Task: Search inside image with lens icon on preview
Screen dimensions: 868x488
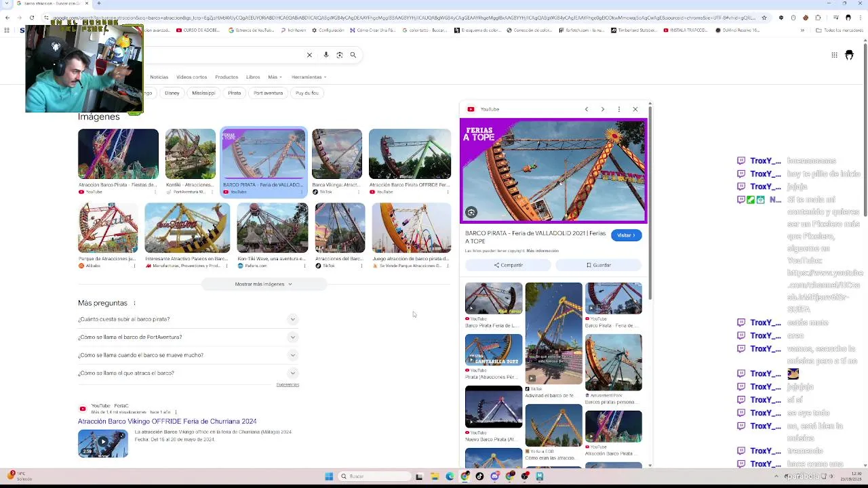Action: [x=471, y=212]
